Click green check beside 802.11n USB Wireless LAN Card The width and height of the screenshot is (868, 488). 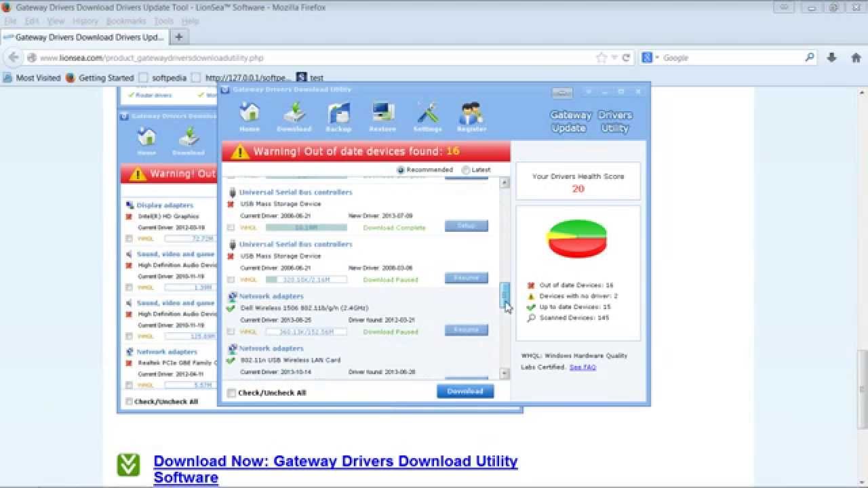231,361
